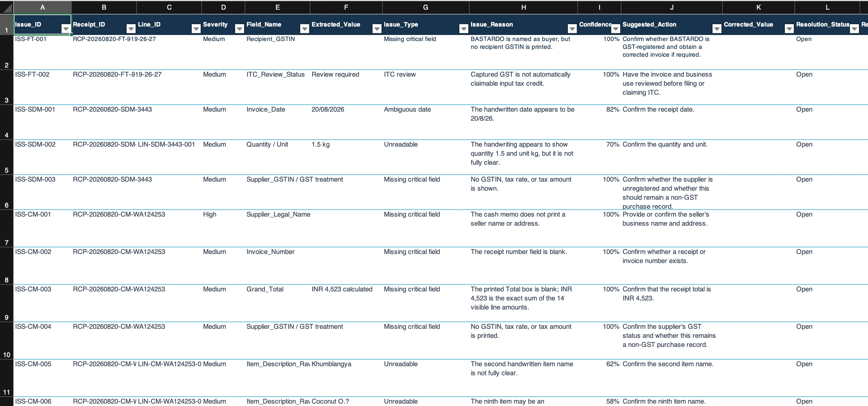Click field cell Invoice_Date
Viewport: 868px width, 406px height.
click(x=278, y=122)
